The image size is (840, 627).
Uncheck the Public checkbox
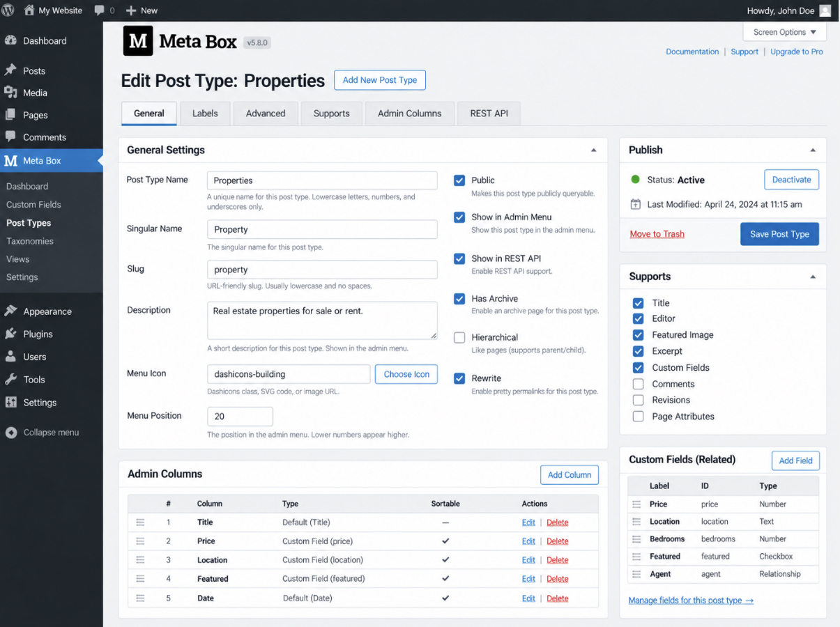tap(459, 180)
